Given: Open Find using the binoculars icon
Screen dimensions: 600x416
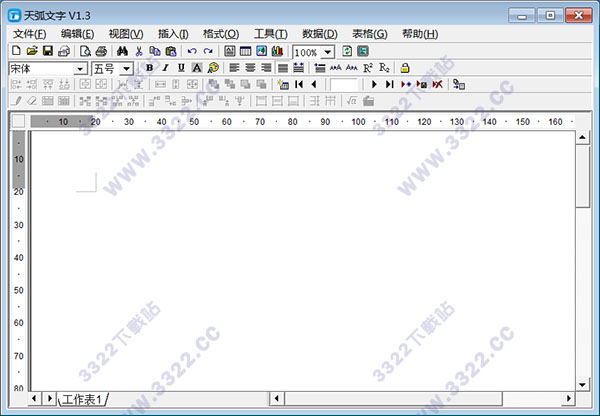Looking at the screenshot, I should point(122,51).
